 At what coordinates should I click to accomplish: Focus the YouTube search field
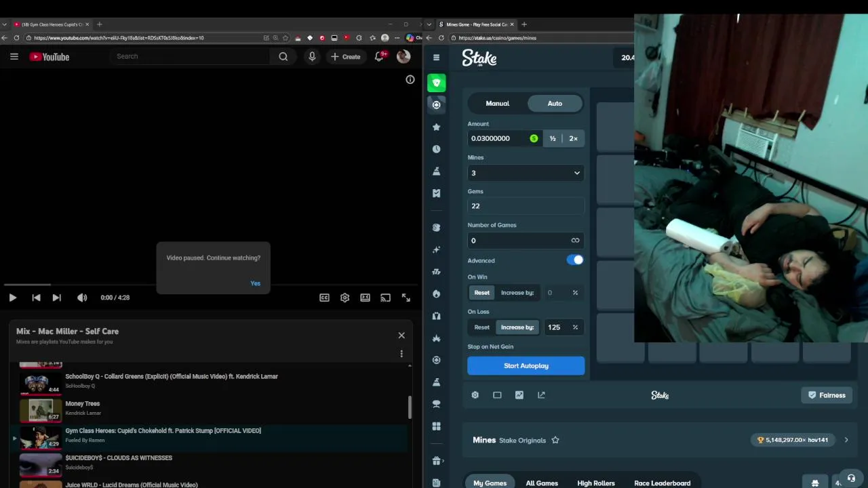point(190,56)
